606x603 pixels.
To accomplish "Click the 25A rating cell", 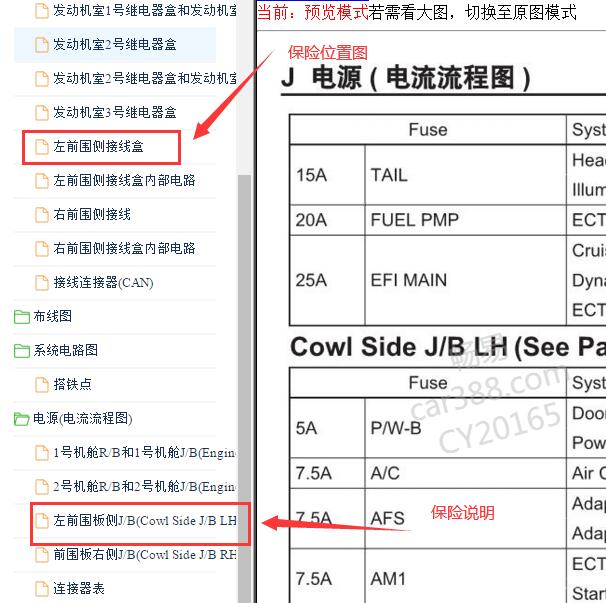I will tap(327, 280).
